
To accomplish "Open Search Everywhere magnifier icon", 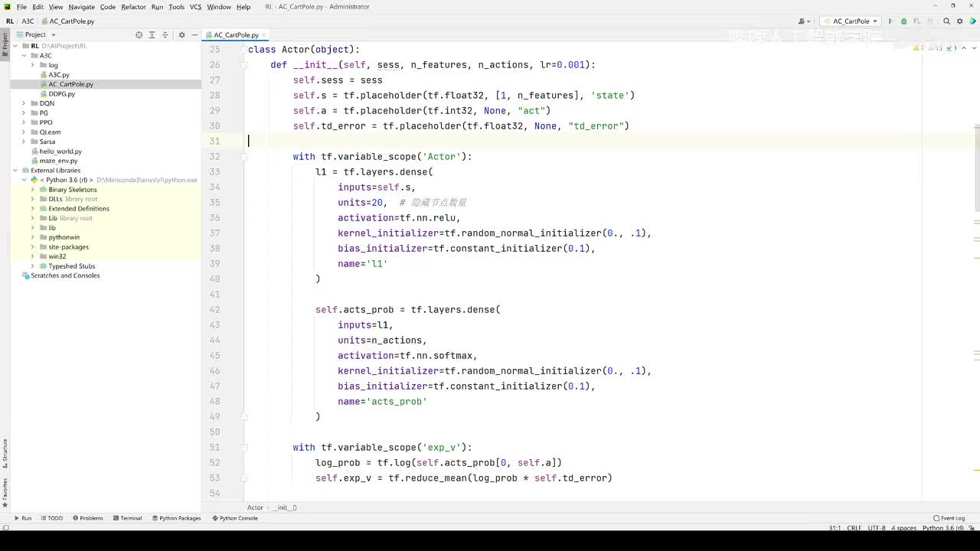I will click(947, 21).
